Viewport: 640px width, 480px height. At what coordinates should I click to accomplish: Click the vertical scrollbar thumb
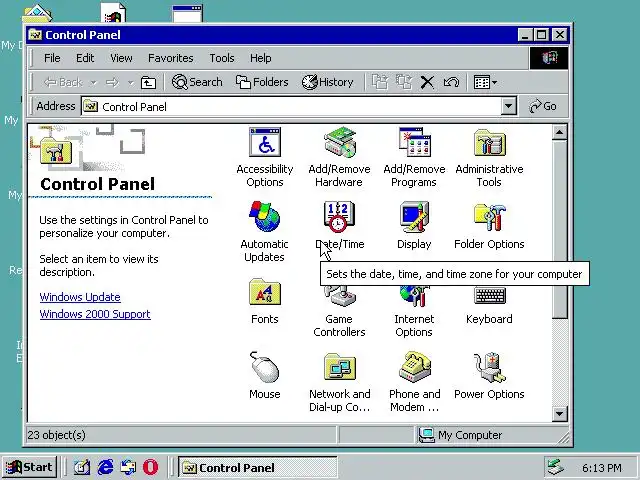[x=559, y=229]
